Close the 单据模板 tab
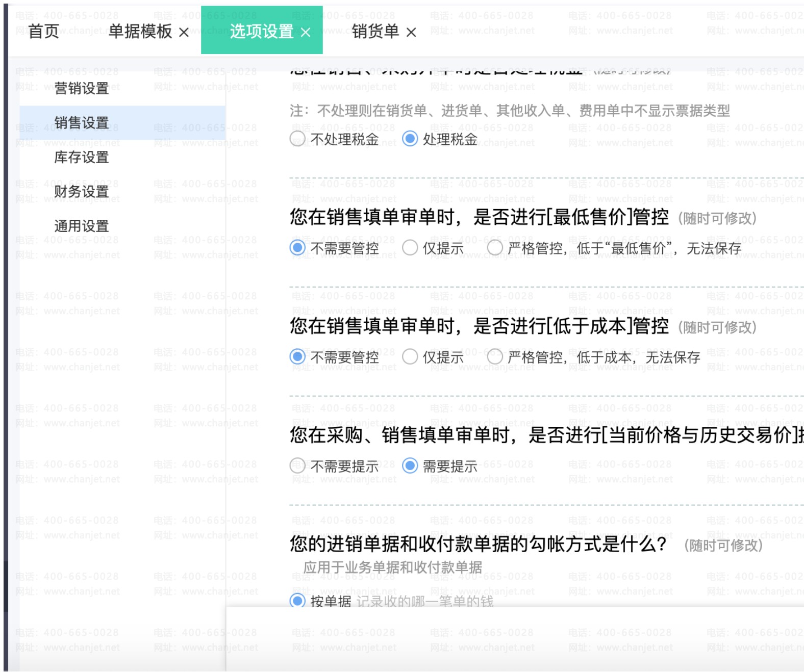 click(x=184, y=33)
